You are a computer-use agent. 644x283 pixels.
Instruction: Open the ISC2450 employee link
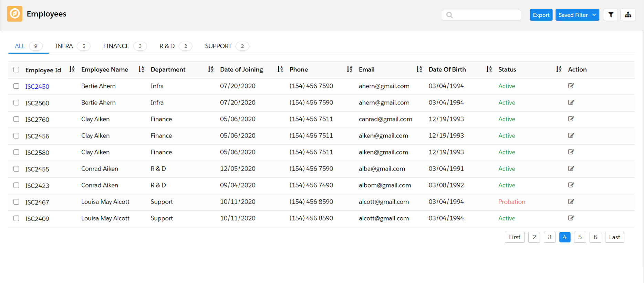pyautogui.click(x=37, y=86)
